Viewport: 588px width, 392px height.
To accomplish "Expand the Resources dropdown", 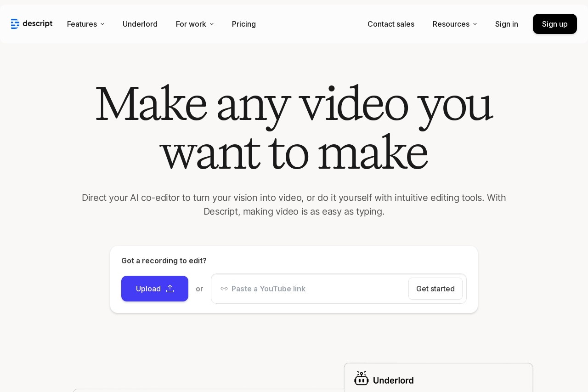I will coord(455,24).
